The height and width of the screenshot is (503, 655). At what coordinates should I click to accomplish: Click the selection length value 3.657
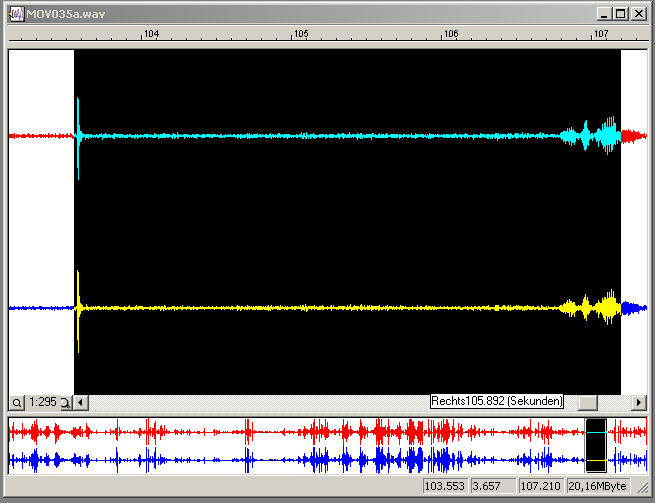pyautogui.click(x=492, y=486)
